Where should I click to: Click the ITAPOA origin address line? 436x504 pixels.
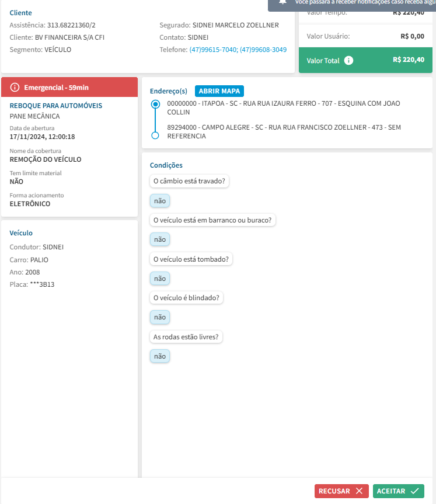click(284, 107)
